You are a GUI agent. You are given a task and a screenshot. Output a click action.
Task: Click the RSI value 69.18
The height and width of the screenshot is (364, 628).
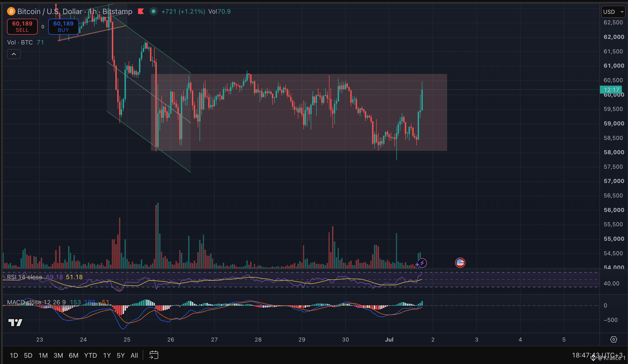point(54,277)
